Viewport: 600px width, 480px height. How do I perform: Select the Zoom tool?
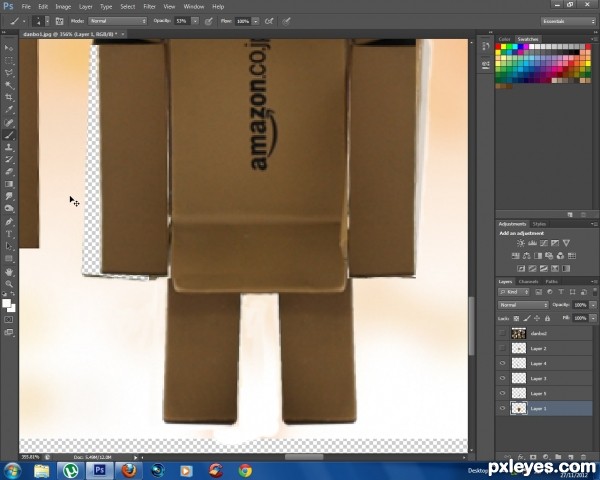(9, 284)
